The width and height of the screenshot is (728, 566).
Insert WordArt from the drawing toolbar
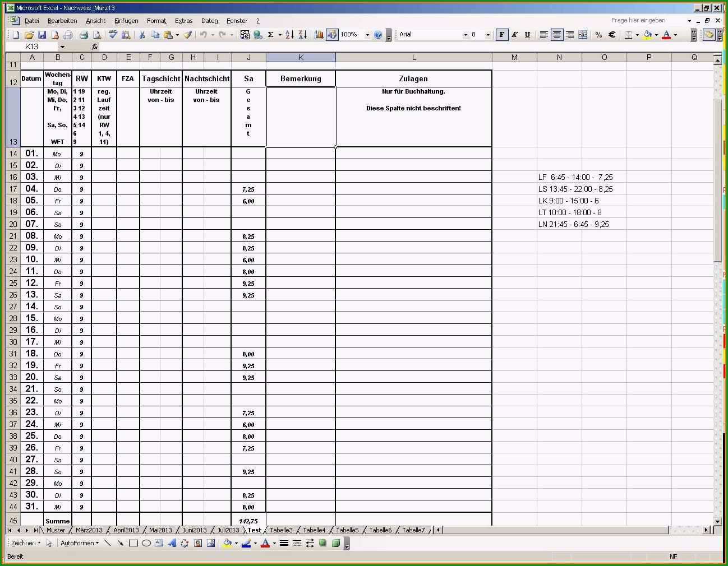pos(172,543)
